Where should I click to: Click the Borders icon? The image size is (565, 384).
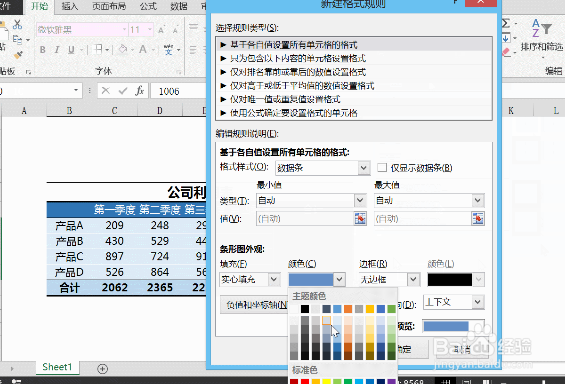coord(98,49)
